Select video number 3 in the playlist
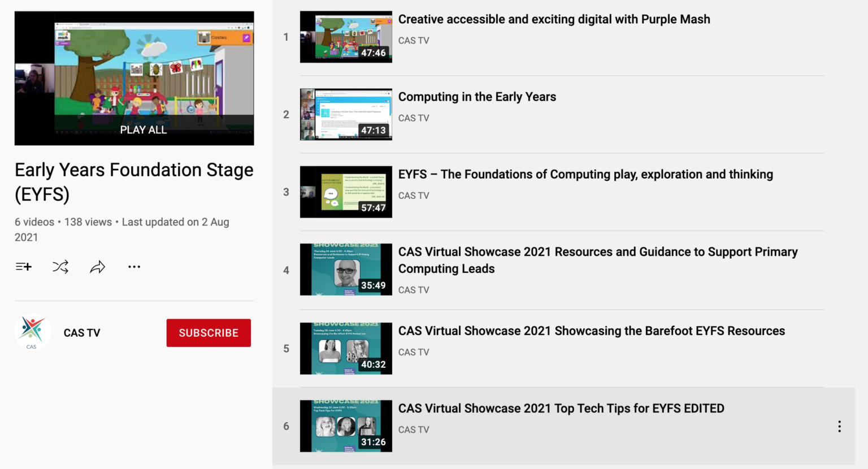The height and width of the screenshot is (469, 868). (x=346, y=192)
